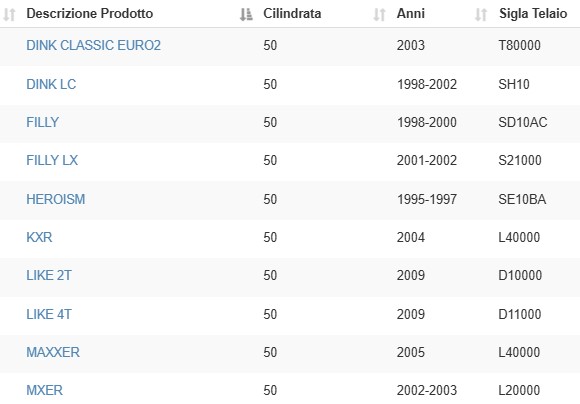Open the MXER product link
Viewport: 580px width, 404px height.
click(x=44, y=390)
